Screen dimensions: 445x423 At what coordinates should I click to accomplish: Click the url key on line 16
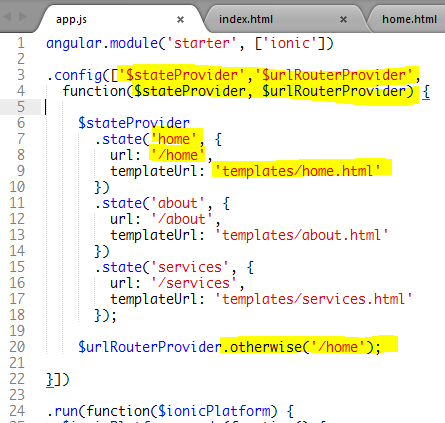tap(122, 283)
